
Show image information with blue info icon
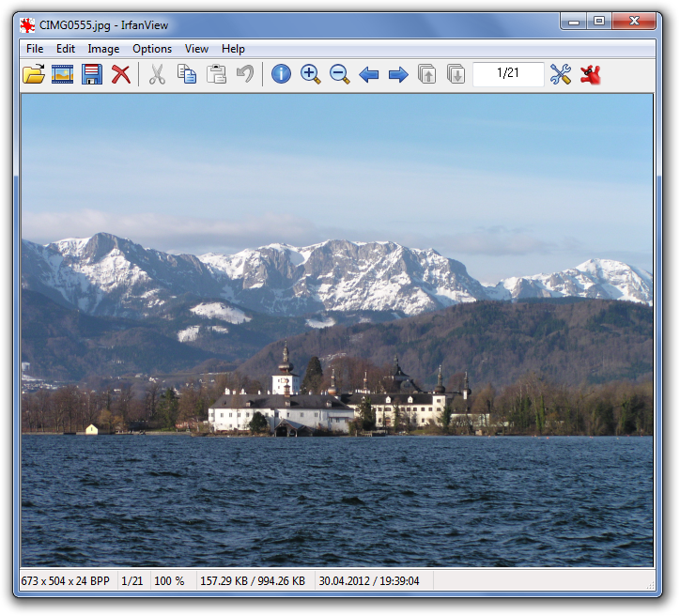click(281, 74)
